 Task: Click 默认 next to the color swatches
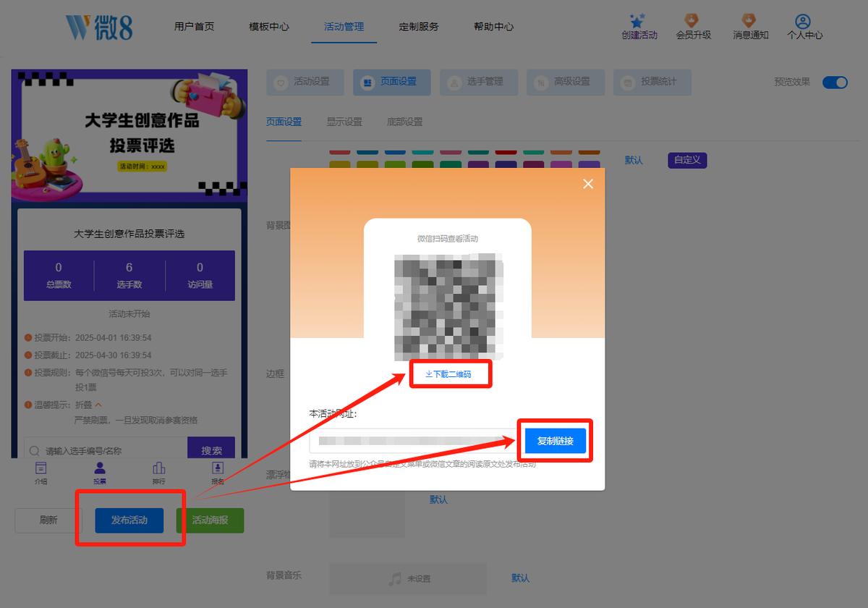pyautogui.click(x=634, y=160)
